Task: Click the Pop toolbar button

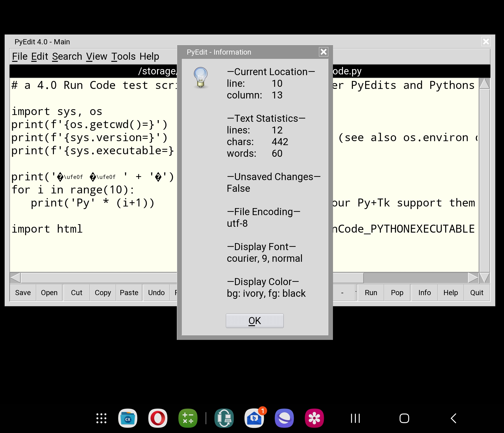Action: [x=397, y=293]
